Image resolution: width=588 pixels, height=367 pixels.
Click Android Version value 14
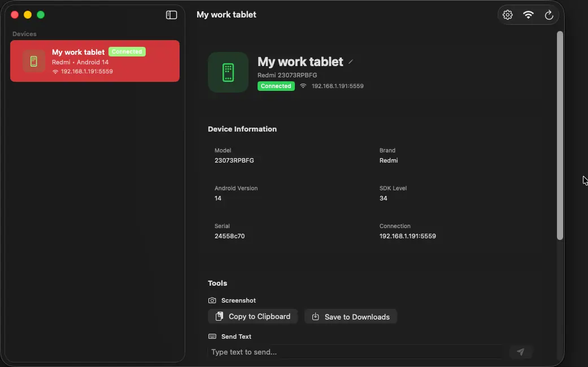tap(218, 198)
